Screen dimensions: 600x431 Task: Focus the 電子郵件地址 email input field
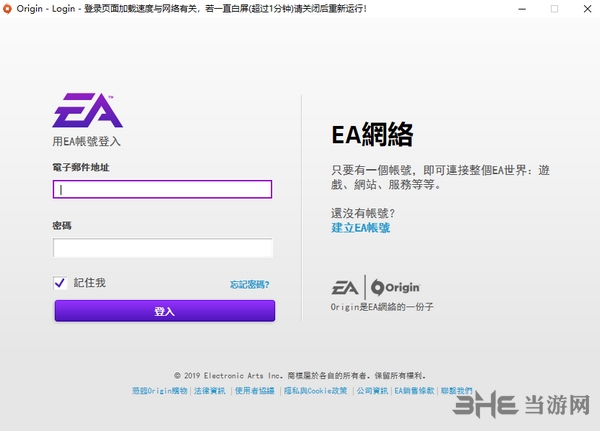(162, 189)
